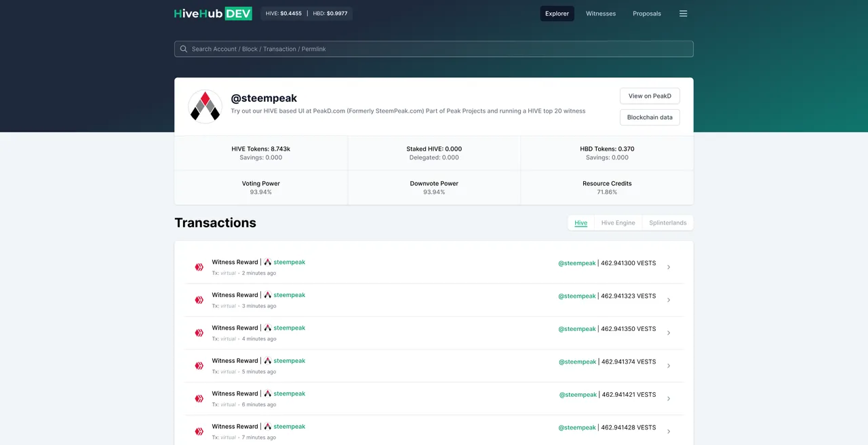The image size is (868, 445).
Task: Click @steempeak link beside 462.941374 VESTS
Action: (x=578, y=362)
